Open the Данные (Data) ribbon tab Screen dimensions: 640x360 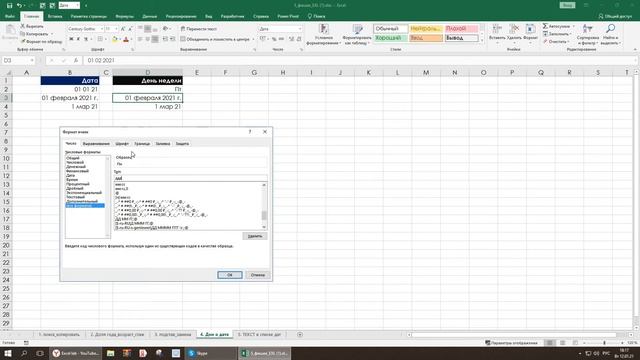click(x=150, y=16)
